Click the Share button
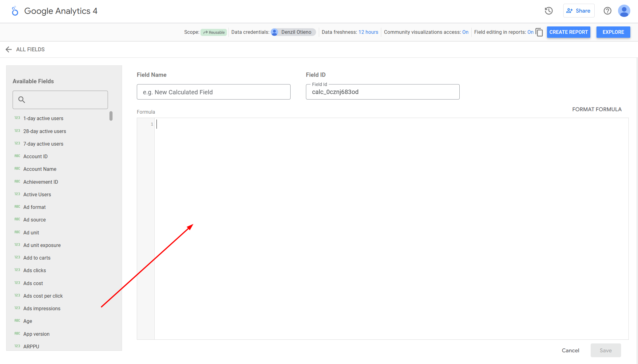The image size is (638, 364). (x=579, y=11)
